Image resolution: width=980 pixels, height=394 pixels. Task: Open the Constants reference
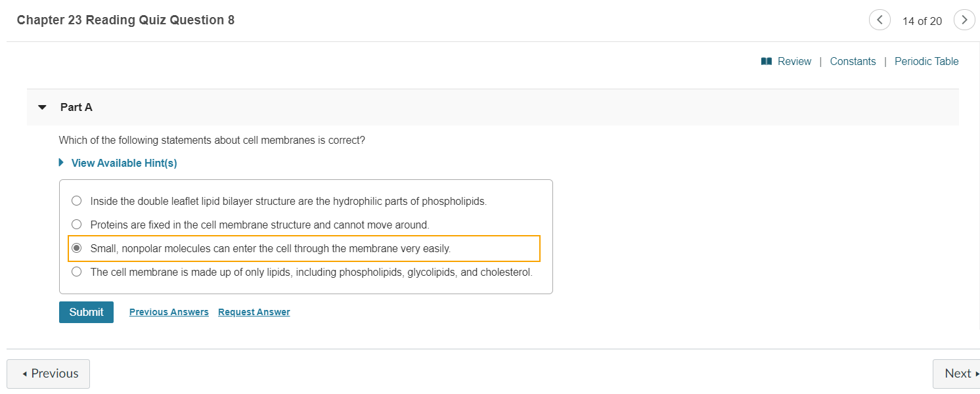[x=853, y=60]
